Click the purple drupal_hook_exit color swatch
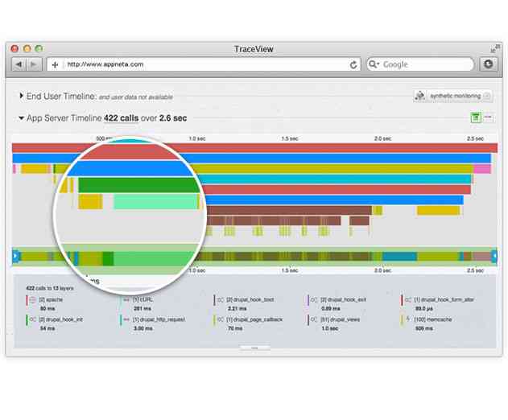 point(308,300)
